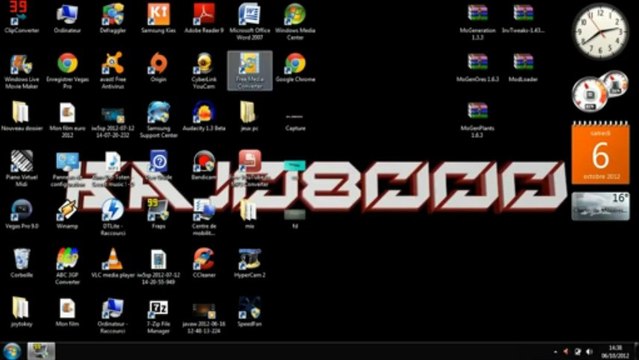Open the Action Center flag in tray
The height and width of the screenshot is (360, 639).
click(566, 351)
